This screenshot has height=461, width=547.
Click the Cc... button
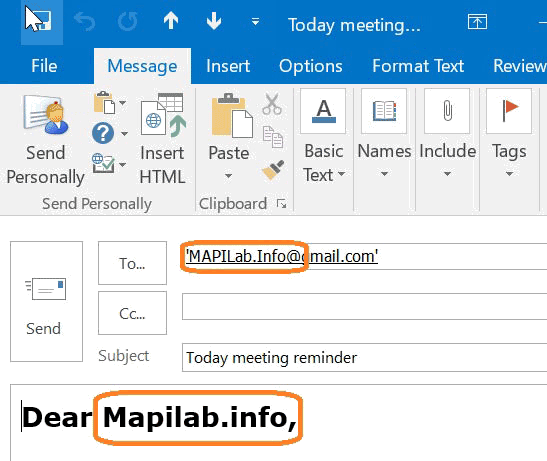132,313
